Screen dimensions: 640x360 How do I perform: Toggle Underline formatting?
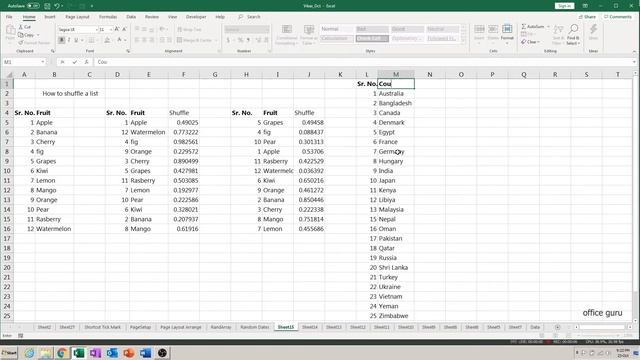[76, 40]
